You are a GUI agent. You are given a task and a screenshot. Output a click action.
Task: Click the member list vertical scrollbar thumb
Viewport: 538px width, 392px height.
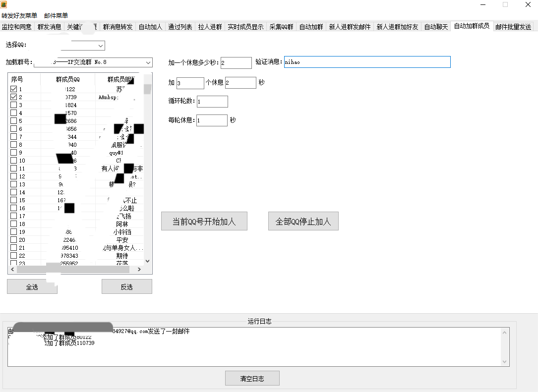(x=148, y=89)
